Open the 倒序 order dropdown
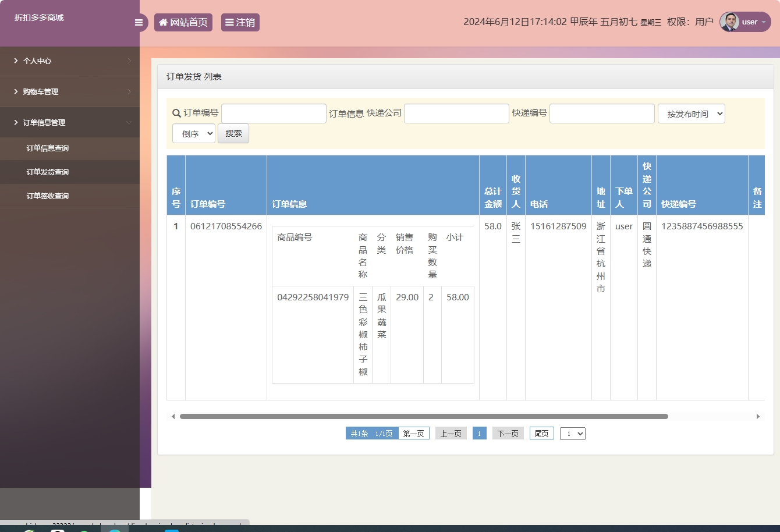The image size is (780, 532). pyautogui.click(x=193, y=134)
